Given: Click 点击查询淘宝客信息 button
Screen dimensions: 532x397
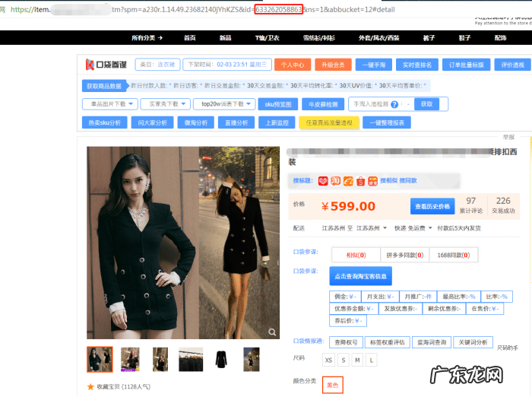Looking at the screenshot, I should coord(361,276).
